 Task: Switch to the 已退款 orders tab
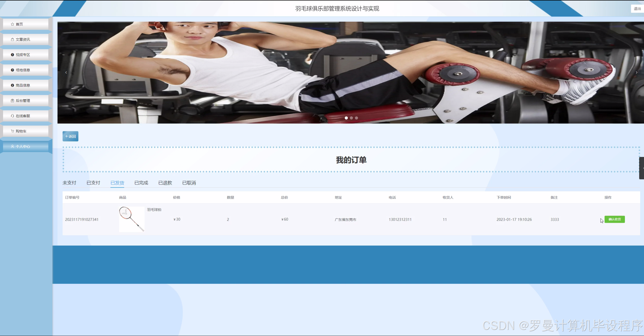pyautogui.click(x=165, y=183)
